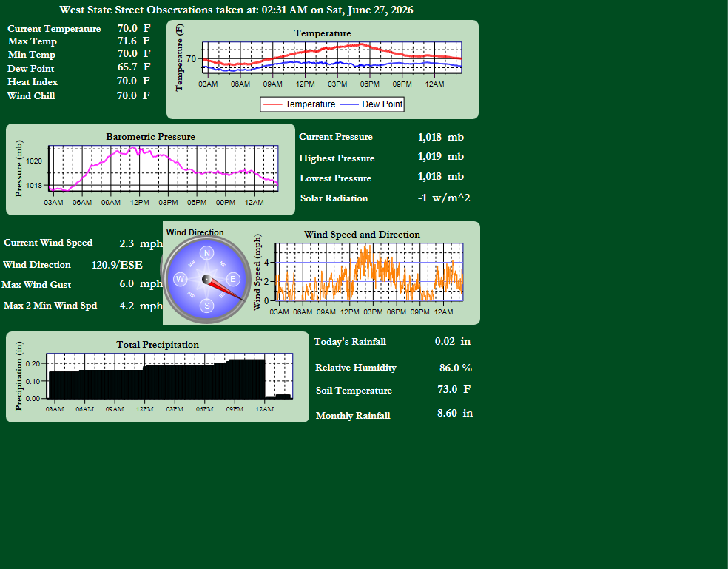Click the Relative Humidity label
This screenshot has width=728, height=569.
coord(356,368)
